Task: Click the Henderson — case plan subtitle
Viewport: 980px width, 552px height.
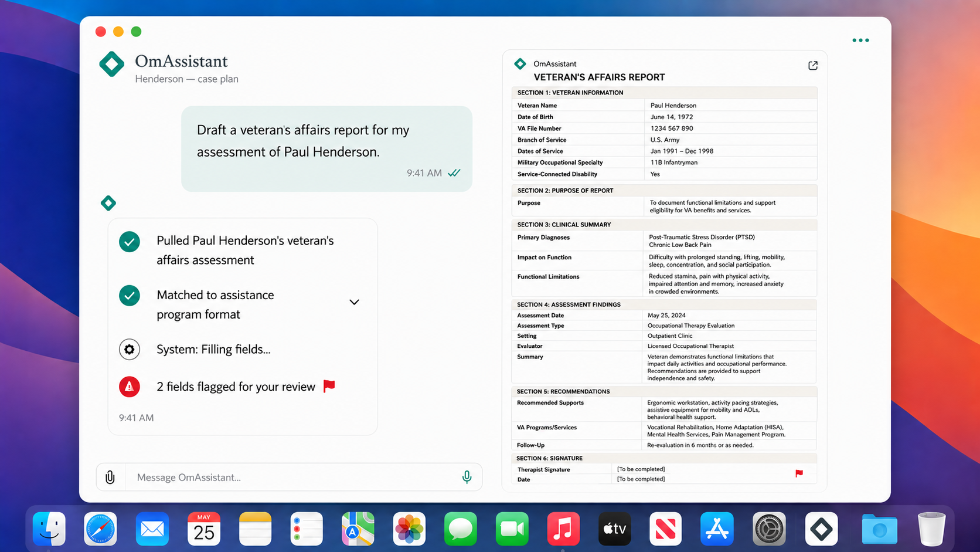Action: [186, 79]
